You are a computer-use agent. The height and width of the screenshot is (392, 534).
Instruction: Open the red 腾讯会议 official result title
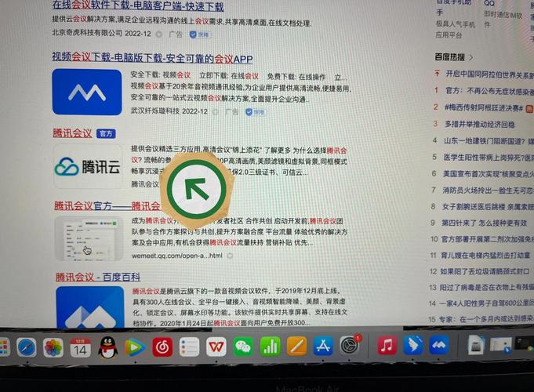[72, 132]
